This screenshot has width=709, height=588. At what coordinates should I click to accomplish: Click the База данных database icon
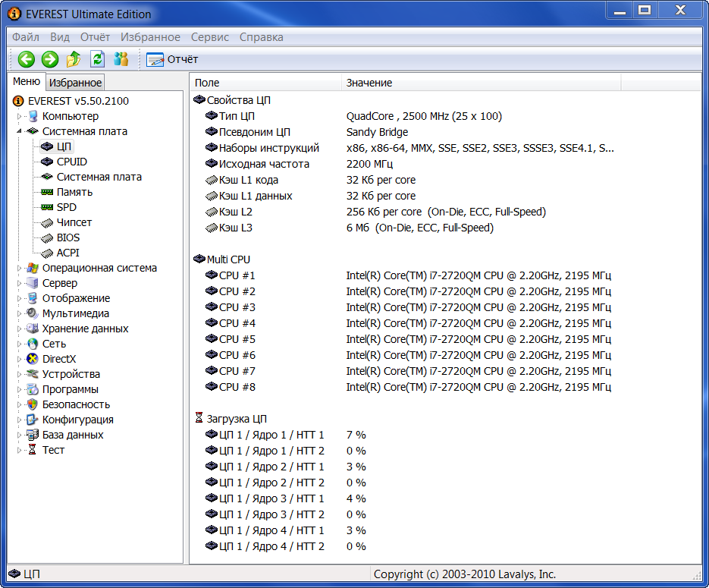pyautogui.click(x=33, y=435)
